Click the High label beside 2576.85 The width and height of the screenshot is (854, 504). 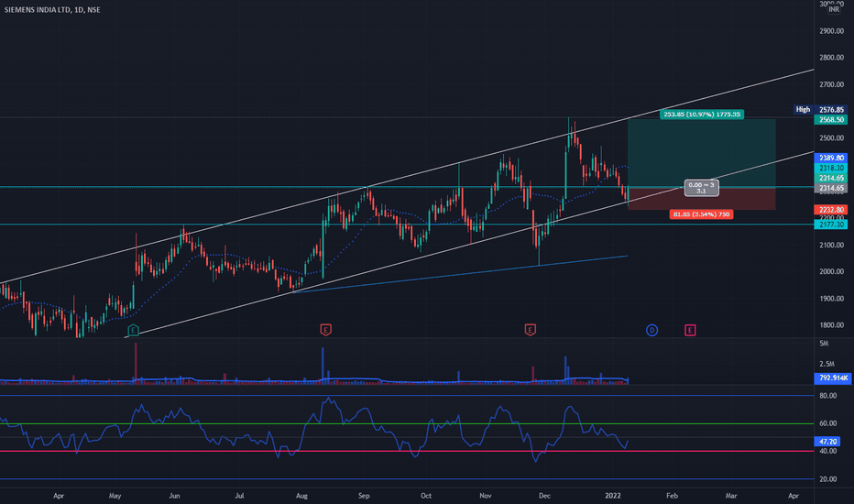click(x=803, y=110)
